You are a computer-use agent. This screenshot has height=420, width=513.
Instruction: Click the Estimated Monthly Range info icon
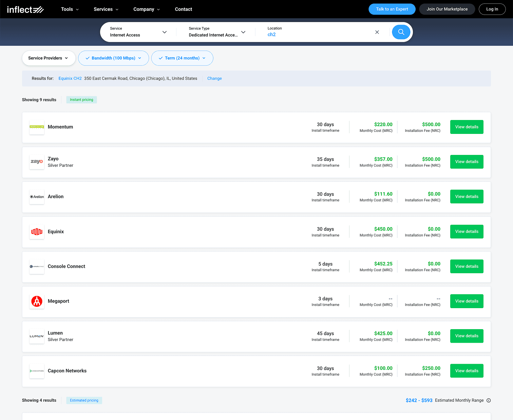pos(489,400)
